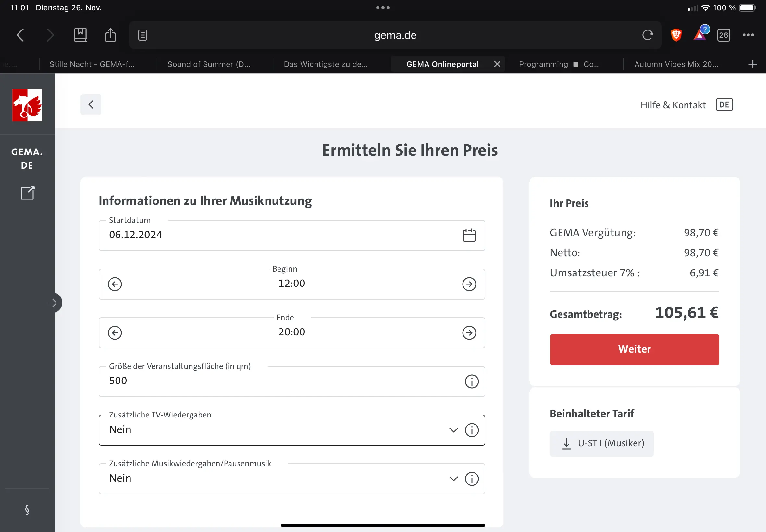Viewport: 766px width, 532px height.
Task: Increase Ende time with right arrow
Action: pyautogui.click(x=469, y=333)
